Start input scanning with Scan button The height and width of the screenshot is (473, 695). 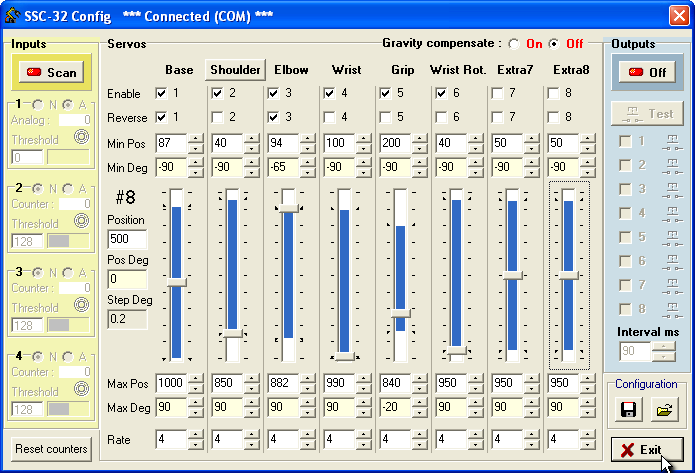[x=51, y=72]
